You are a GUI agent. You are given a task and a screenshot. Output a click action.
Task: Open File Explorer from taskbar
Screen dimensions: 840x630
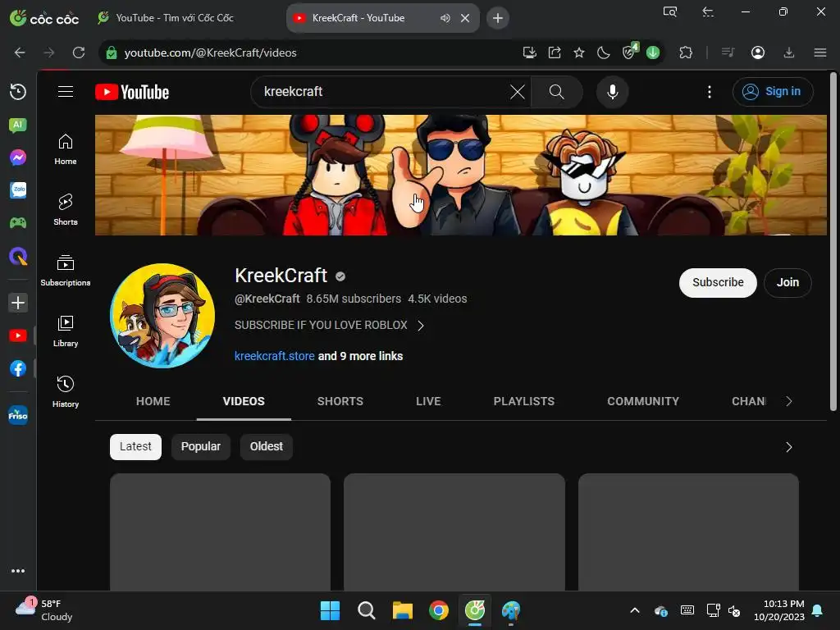click(402, 610)
